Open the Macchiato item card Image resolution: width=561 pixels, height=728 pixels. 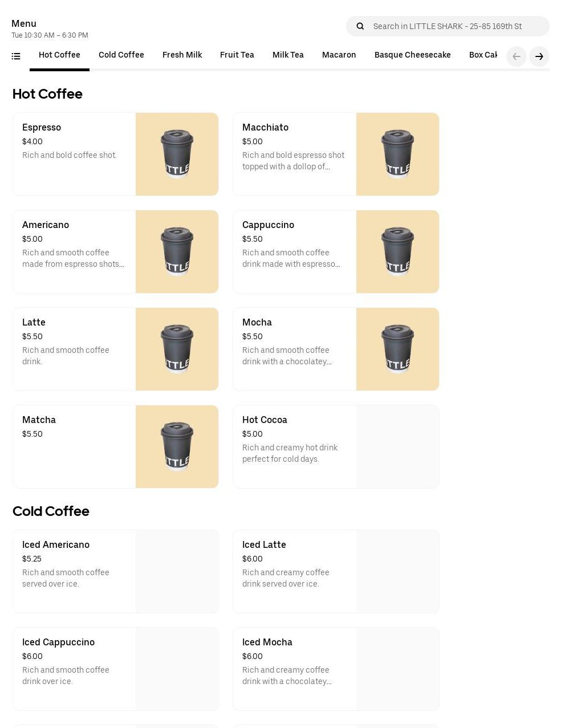click(x=336, y=154)
